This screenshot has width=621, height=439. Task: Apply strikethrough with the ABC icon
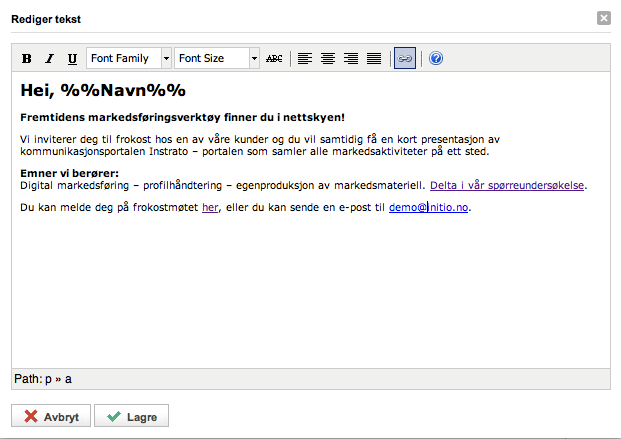click(274, 59)
